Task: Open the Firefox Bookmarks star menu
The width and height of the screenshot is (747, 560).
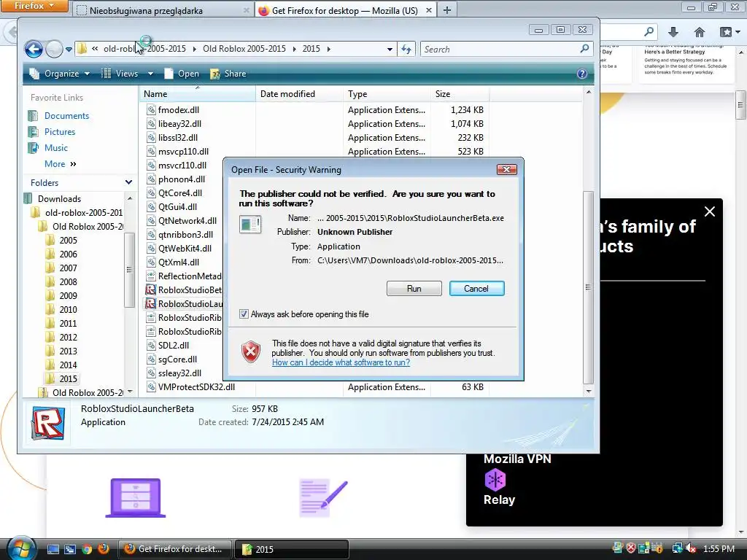Action: click(x=729, y=32)
